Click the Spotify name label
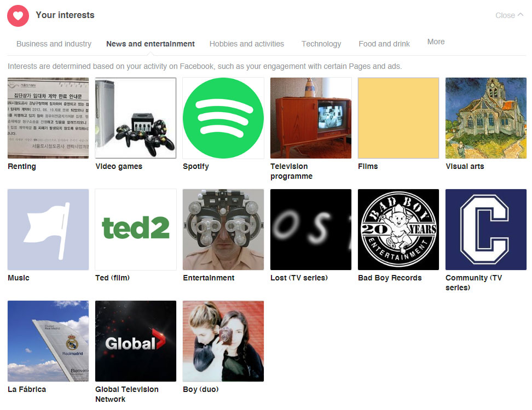532x410 pixels. tap(196, 166)
